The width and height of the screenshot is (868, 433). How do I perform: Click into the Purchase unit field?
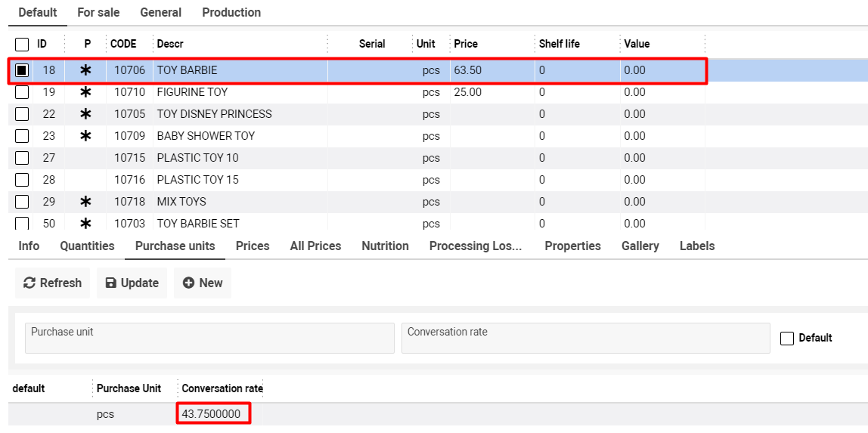pos(209,339)
